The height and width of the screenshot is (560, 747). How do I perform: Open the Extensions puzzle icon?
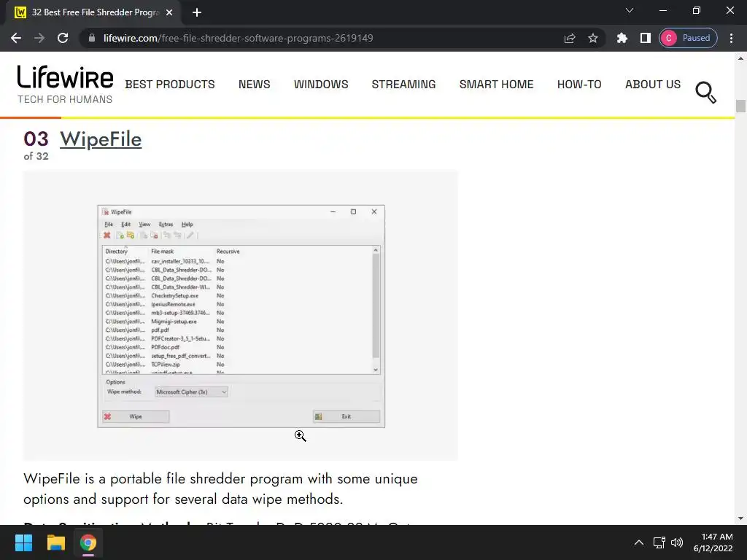622,38
